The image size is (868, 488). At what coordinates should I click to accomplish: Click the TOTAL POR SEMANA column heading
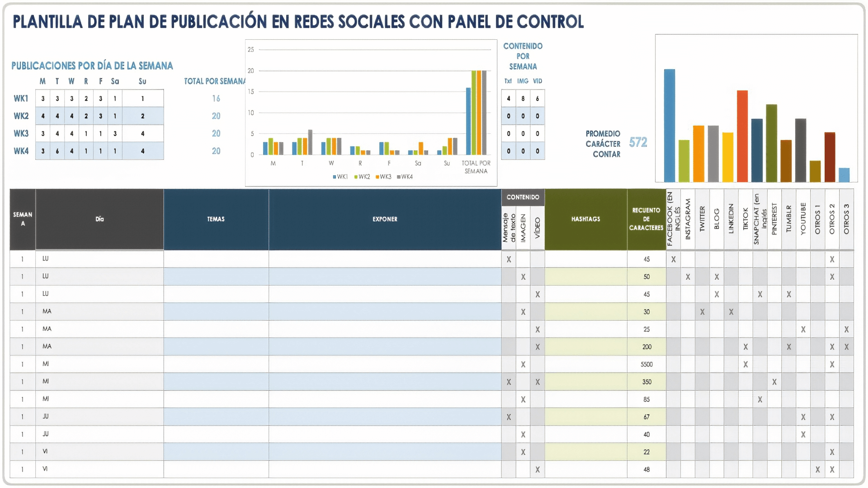point(215,81)
